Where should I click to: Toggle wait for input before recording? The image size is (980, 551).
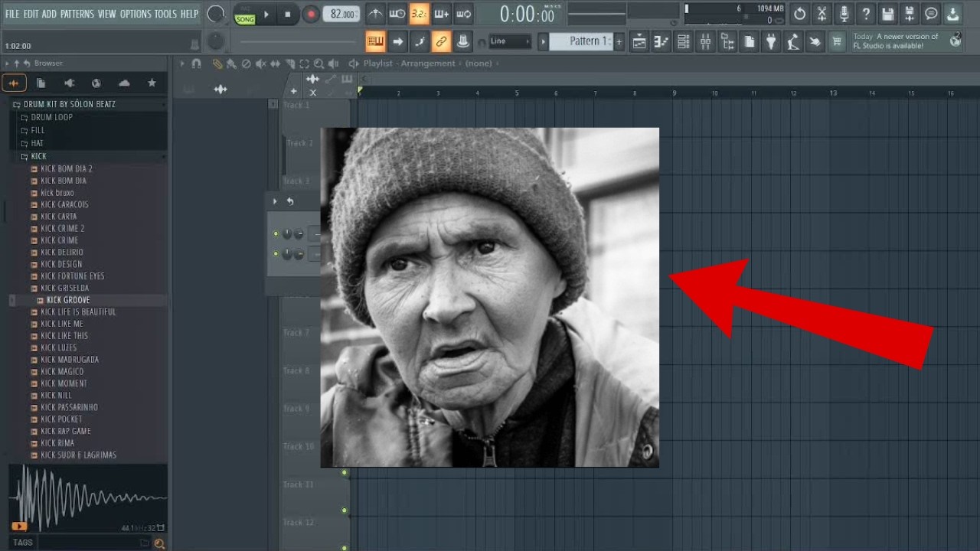click(x=397, y=14)
